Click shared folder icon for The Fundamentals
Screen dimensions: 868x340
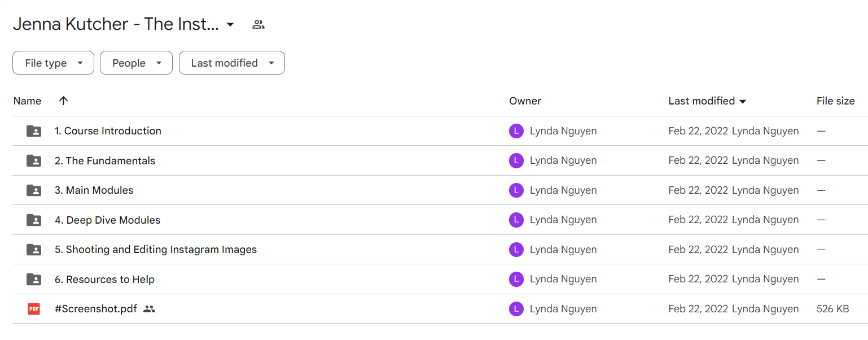(x=34, y=161)
